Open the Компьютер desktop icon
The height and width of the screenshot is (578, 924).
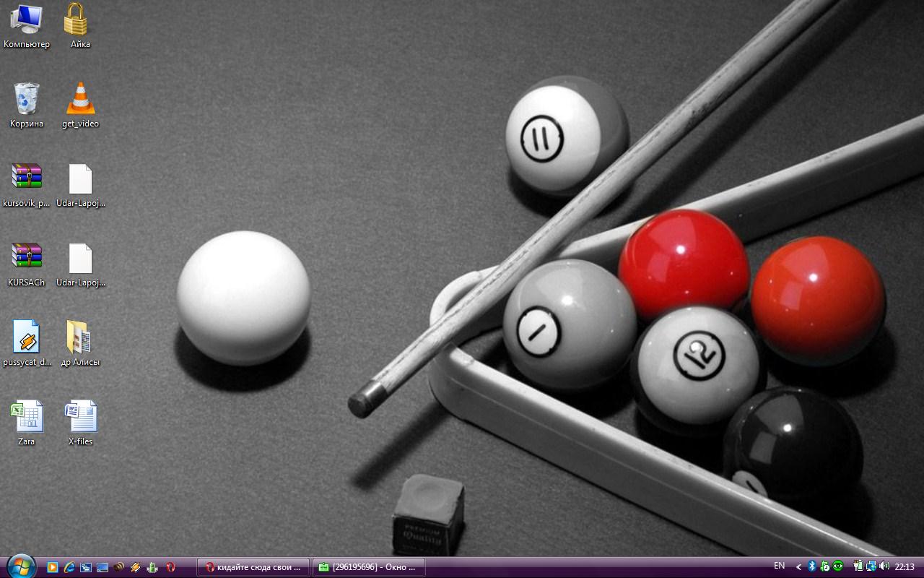click(x=27, y=20)
